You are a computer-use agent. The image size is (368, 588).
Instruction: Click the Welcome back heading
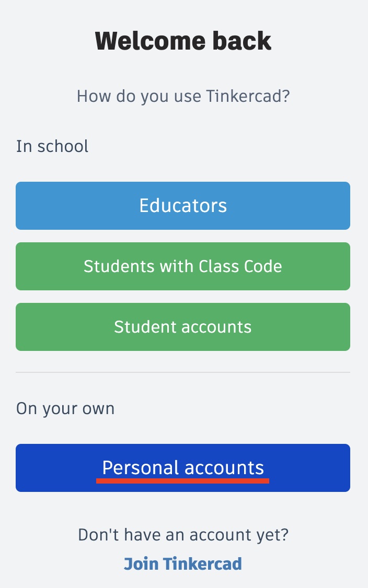(183, 41)
